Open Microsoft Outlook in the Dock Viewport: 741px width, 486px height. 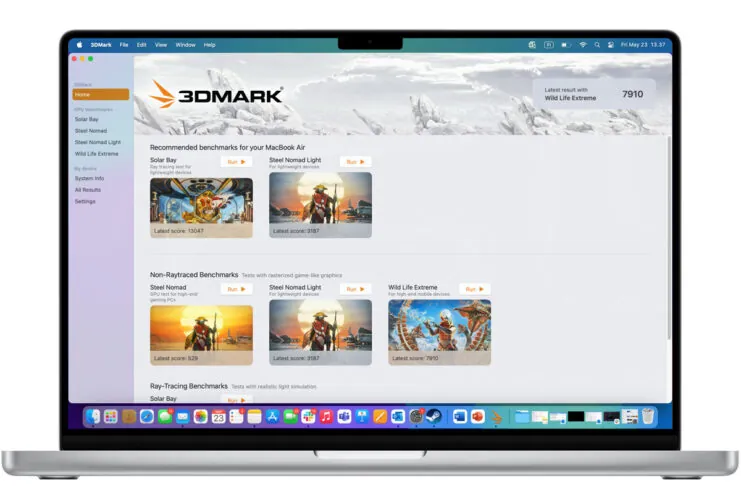pyautogui.click(x=398, y=417)
